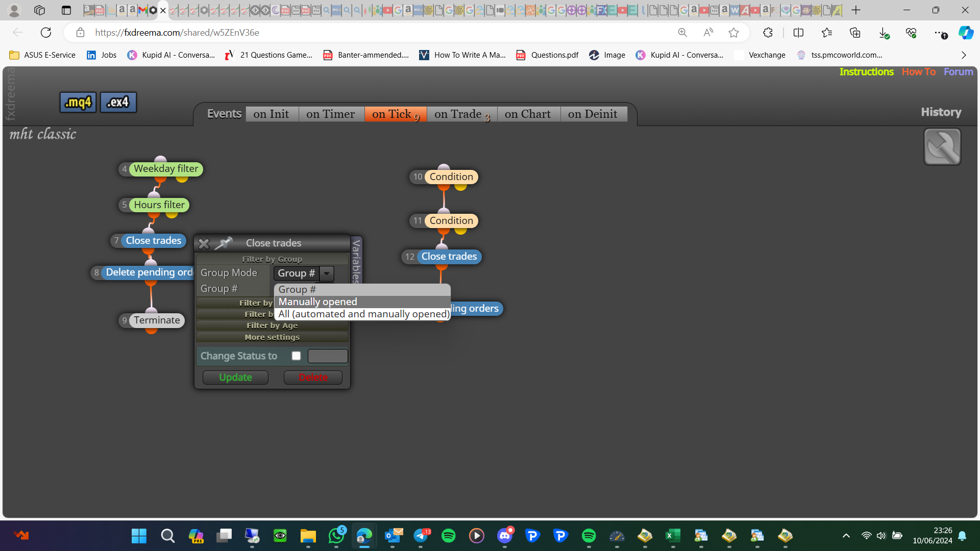Open the Vexchange bookmark
Image resolution: width=980 pixels, height=551 pixels.
(x=760, y=55)
